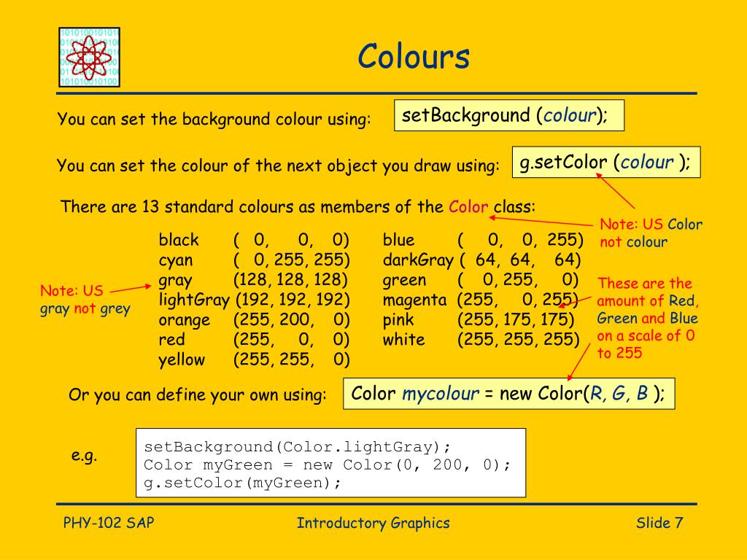Screen dimensions: 747x560
Task: Click the 'Note: US gray not grey' annotation
Action: pos(85,300)
